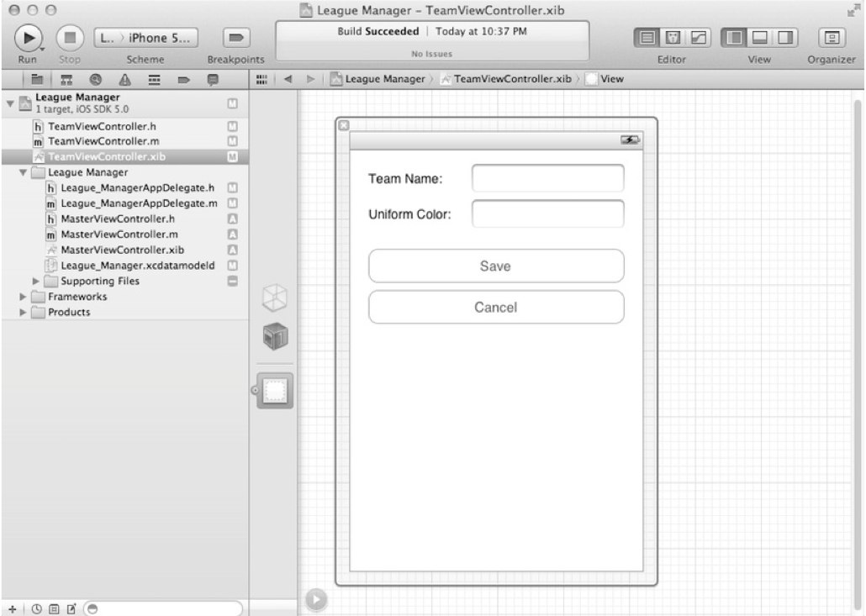Toggle the Navigator pane view button
866x616 pixels.
tap(734, 38)
